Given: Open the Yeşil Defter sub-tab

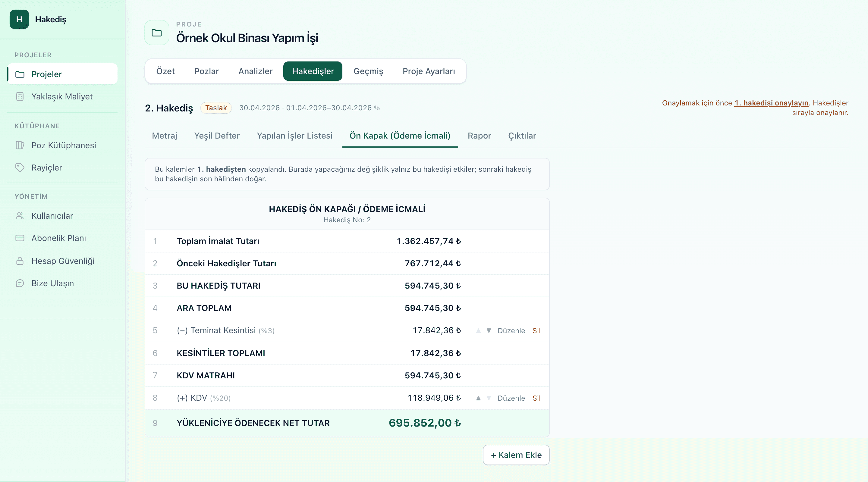Looking at the screenshot, I should click(217, 136).
